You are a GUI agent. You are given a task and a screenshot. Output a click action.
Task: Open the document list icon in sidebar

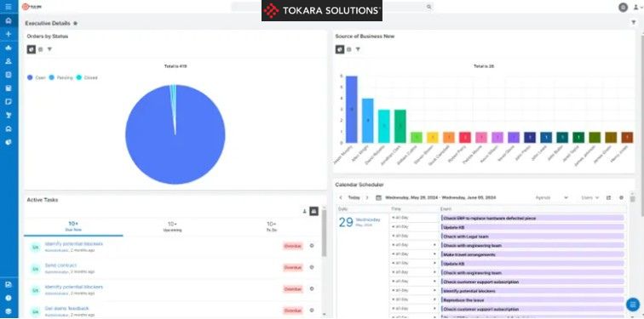point(9,75)
